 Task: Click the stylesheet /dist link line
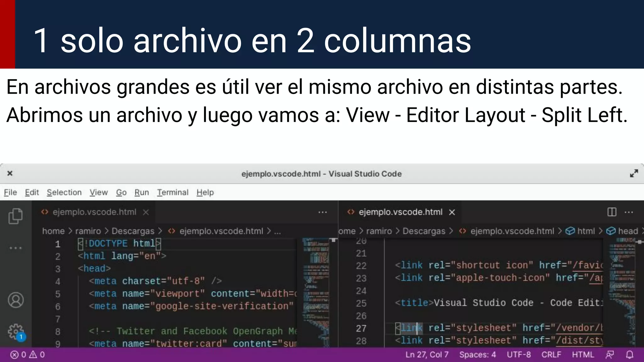[x=499, y=341]
